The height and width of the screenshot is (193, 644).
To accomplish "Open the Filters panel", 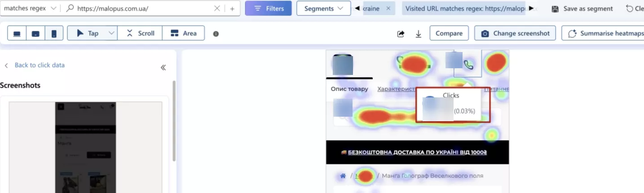I will point(269,9).
